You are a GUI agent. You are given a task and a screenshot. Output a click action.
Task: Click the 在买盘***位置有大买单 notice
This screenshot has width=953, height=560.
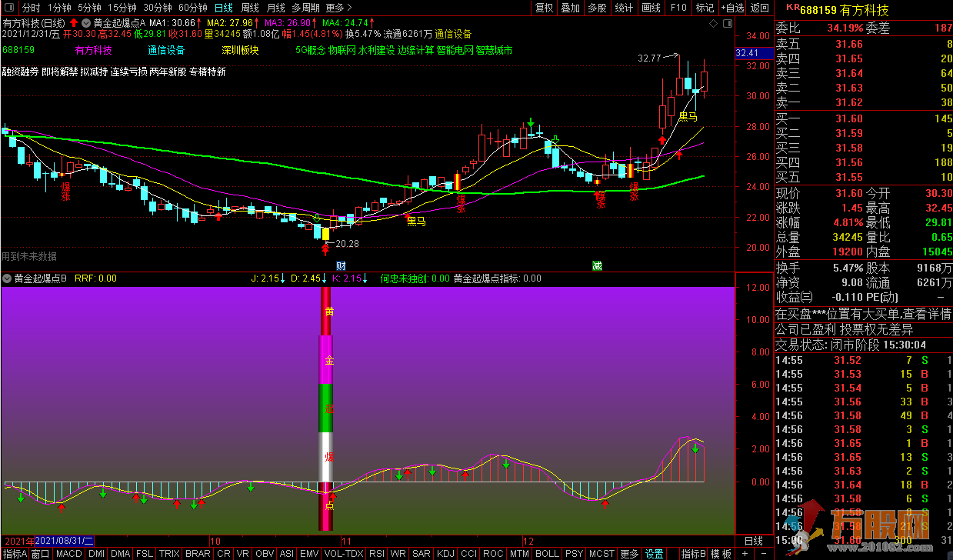[x=863, y=315]
